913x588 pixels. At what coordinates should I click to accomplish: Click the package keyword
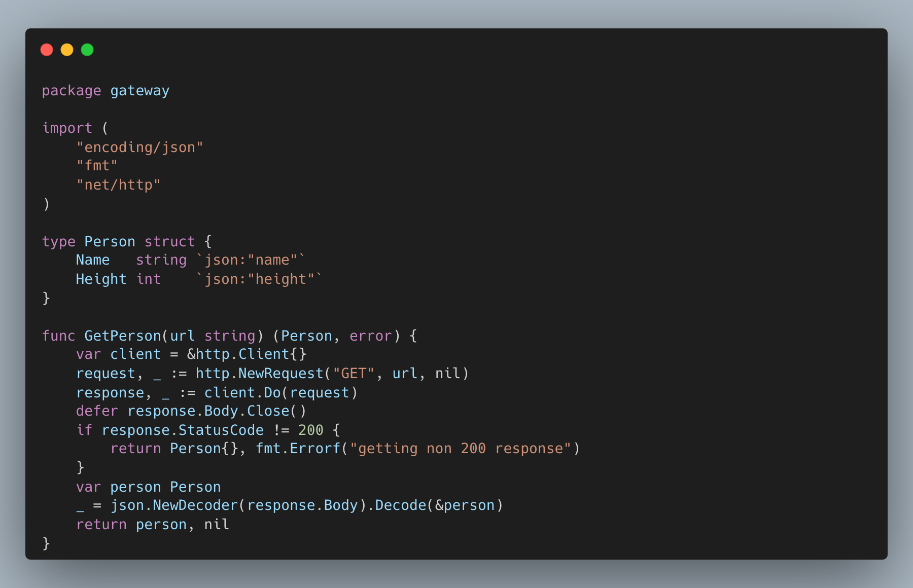(72, 91)
